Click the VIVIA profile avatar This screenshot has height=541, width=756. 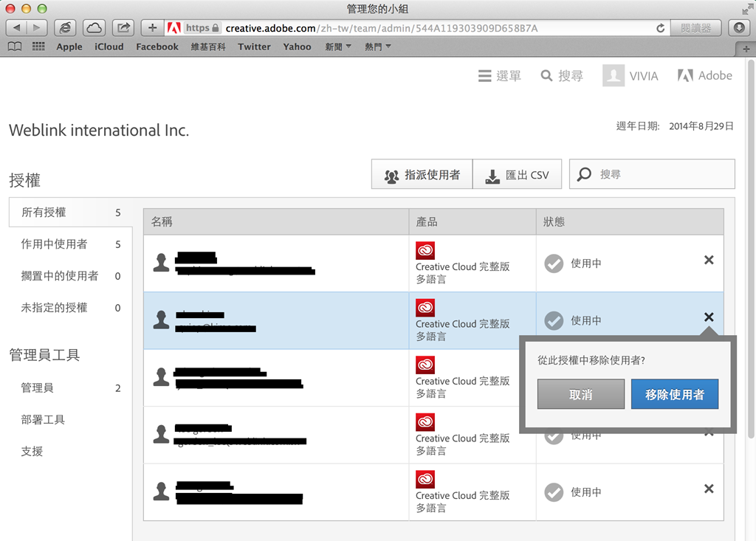[614, 76]
